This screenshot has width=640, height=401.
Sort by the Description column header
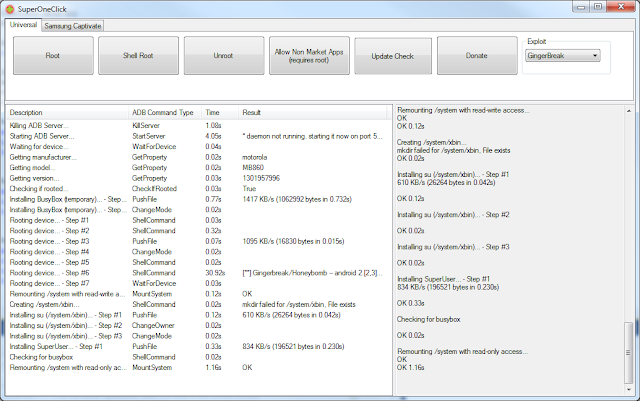tap(67, 112)
